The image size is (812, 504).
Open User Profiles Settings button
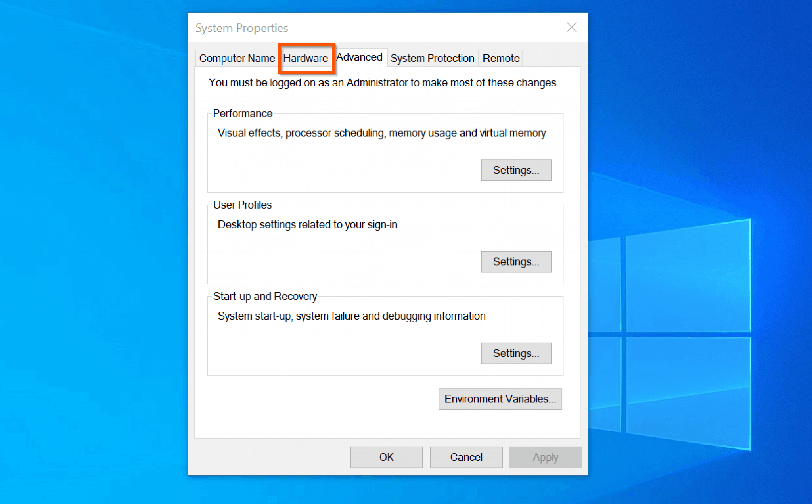click(x=516, y=262)
